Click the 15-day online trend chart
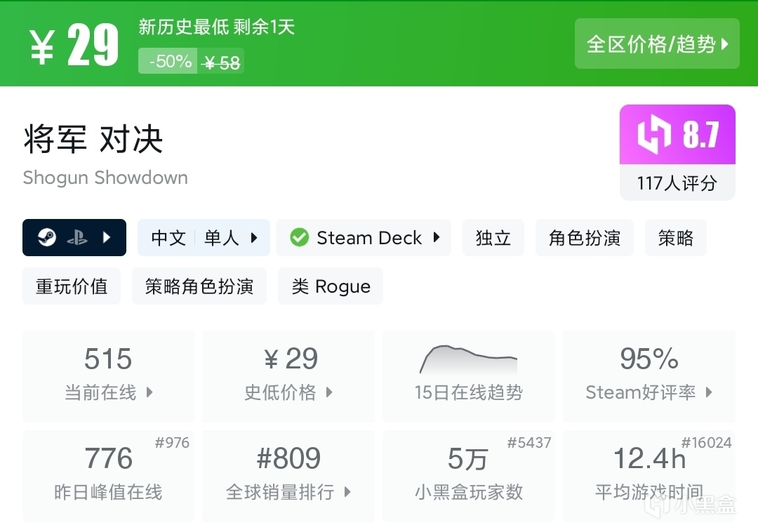Screen dimensions: 758x532 (468, 359)
